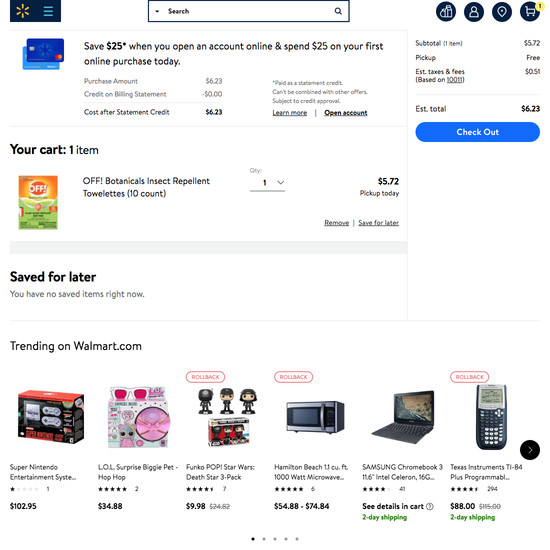Image resolution: width=550 pixels, height=550 pixels.
Task: Click Save for later link
Action: [378, 223]
